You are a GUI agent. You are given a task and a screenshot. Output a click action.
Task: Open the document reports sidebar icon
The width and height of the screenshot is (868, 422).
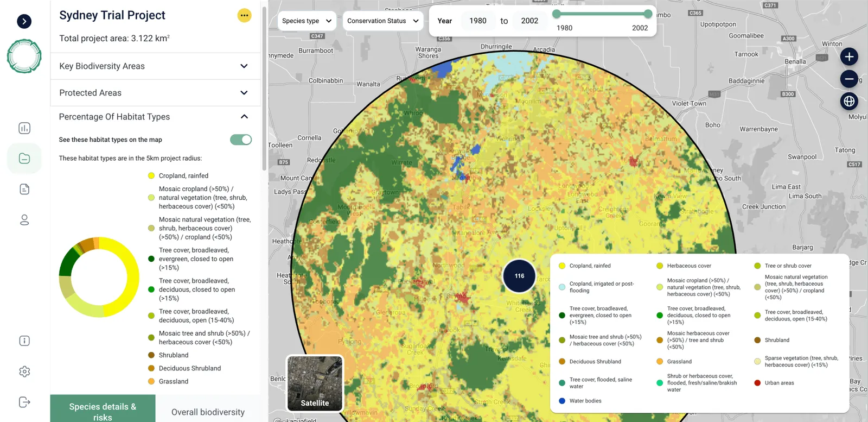click(24, 189)
